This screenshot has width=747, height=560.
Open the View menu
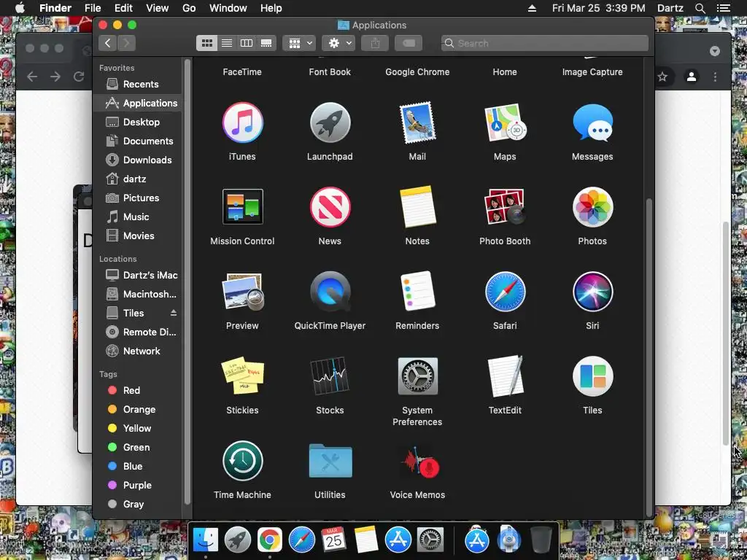coord(158,8)
